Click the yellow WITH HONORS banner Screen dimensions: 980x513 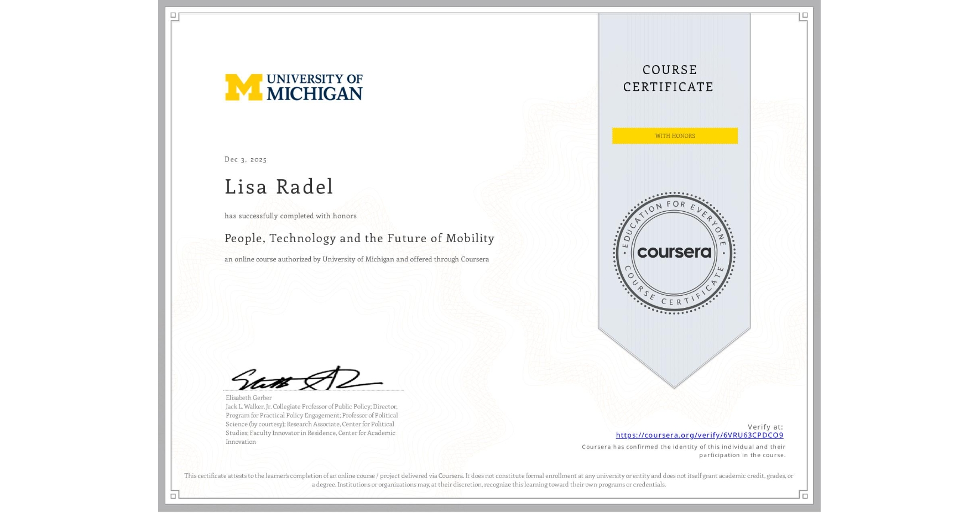click(675, 136)
